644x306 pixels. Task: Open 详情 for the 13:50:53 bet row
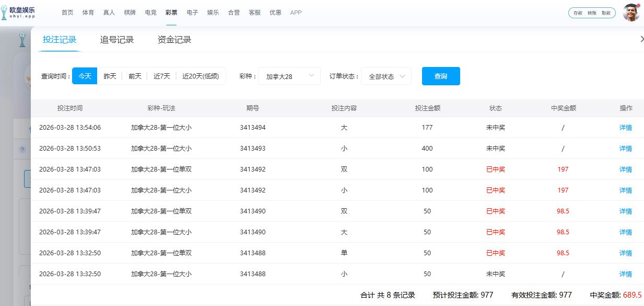[625, 149]
